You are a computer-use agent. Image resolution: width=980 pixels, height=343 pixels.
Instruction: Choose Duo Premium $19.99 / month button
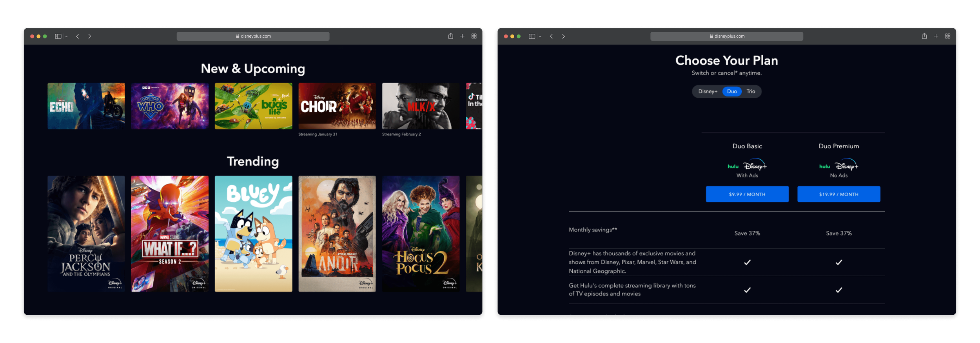point(838,194)
